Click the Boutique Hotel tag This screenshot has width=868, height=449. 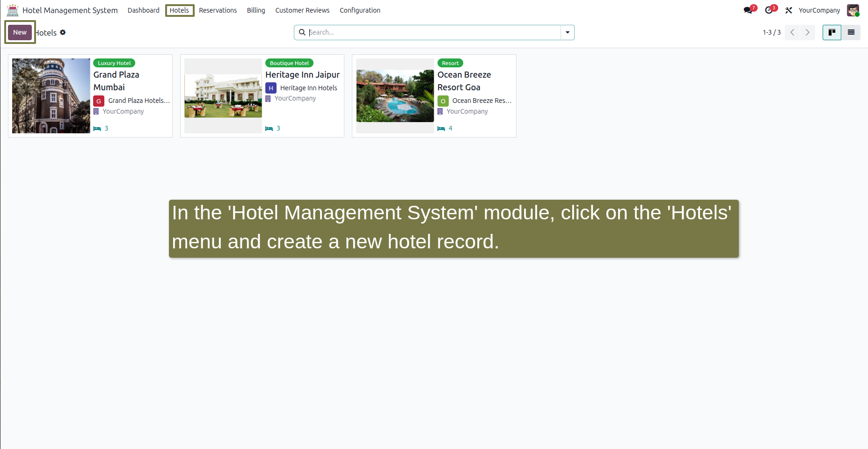pos(289,63)
